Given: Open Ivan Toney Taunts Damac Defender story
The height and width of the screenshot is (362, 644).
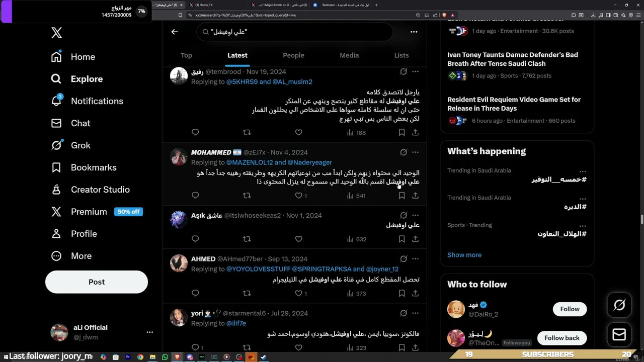Looking at the screenshot, I should coord(513,59).
